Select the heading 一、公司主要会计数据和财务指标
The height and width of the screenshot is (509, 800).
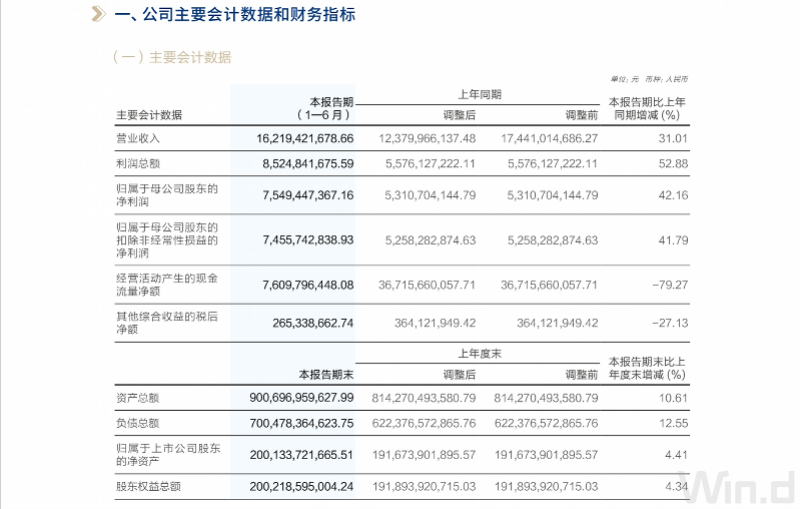(x=235, y=14)
